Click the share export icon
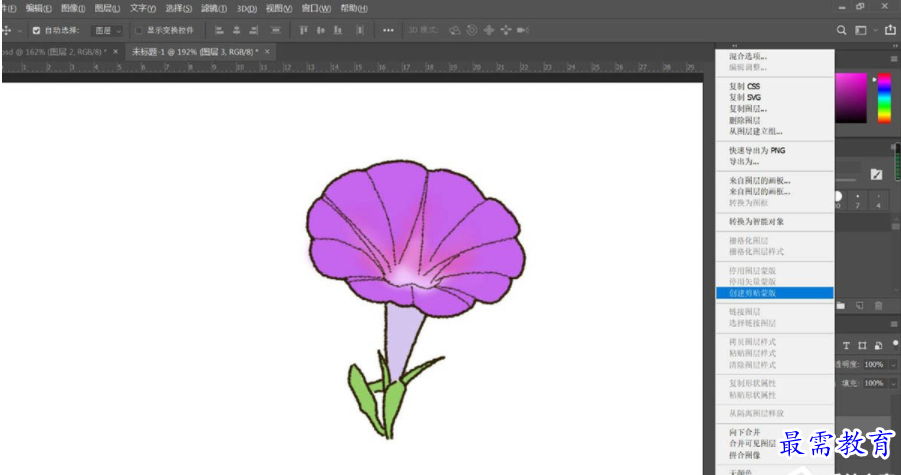 point(890,30)
